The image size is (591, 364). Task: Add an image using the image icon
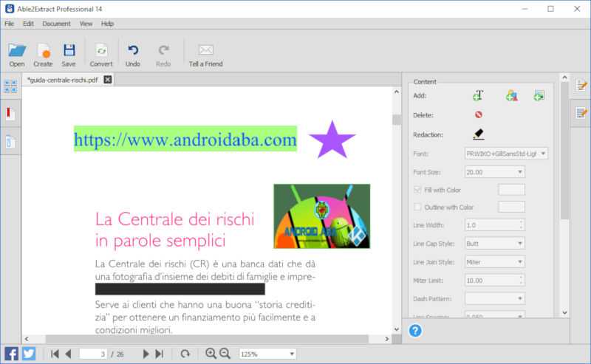pos(539,95)
